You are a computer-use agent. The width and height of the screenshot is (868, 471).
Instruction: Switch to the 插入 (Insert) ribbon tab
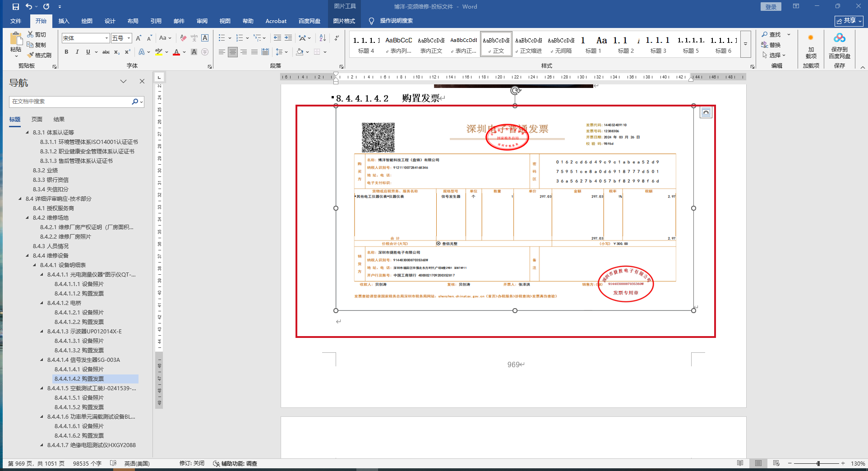tap(64, 21)
